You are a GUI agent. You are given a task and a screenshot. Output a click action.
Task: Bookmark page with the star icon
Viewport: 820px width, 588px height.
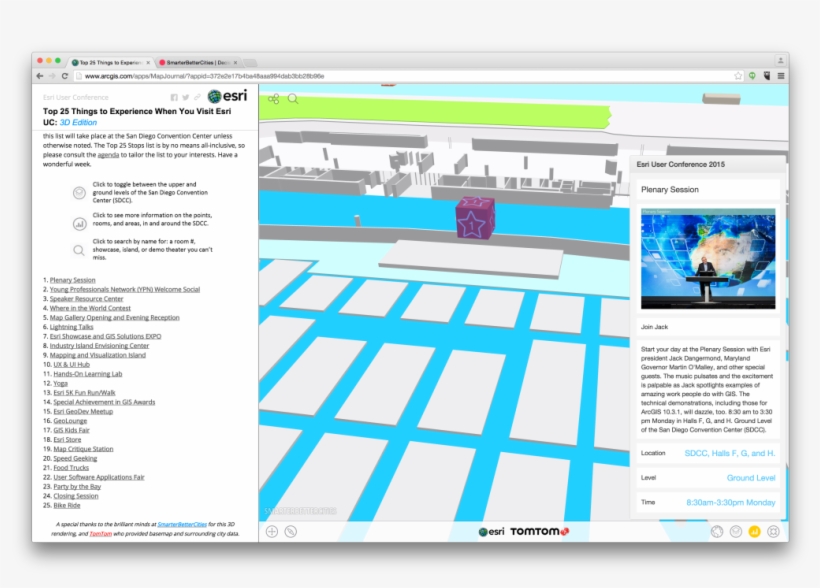pos(738,76)
